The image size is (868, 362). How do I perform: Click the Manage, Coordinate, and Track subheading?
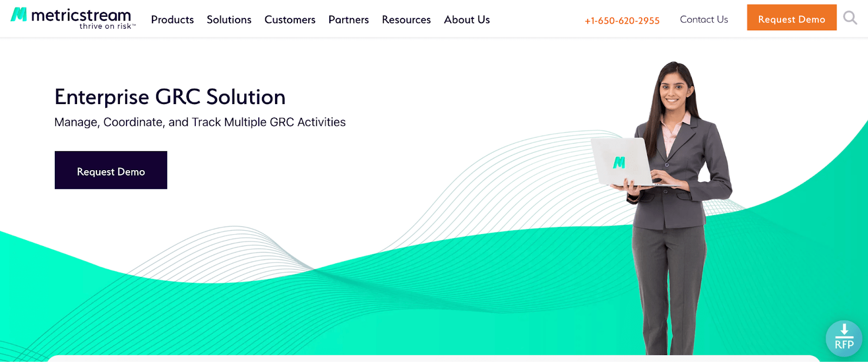click(x=200, y=122)
